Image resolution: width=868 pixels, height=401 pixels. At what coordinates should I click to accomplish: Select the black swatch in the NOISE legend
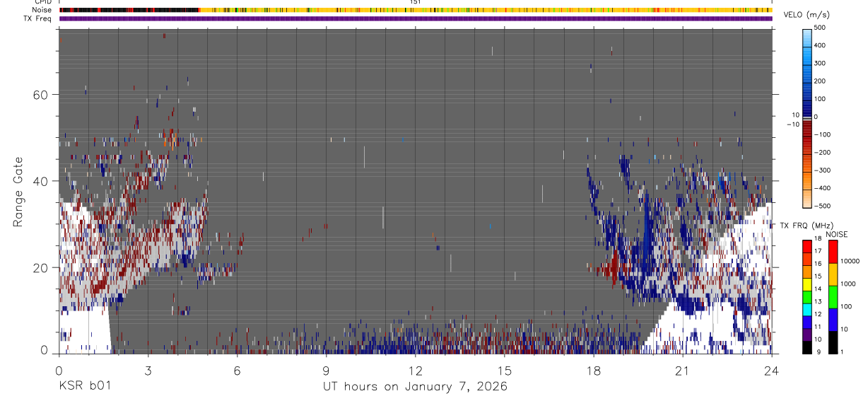click(833, 342)
